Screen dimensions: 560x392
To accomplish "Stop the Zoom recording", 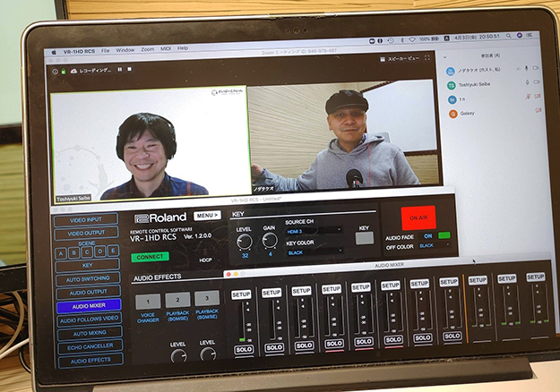I will pyautogui.click(x=130, y=69).
